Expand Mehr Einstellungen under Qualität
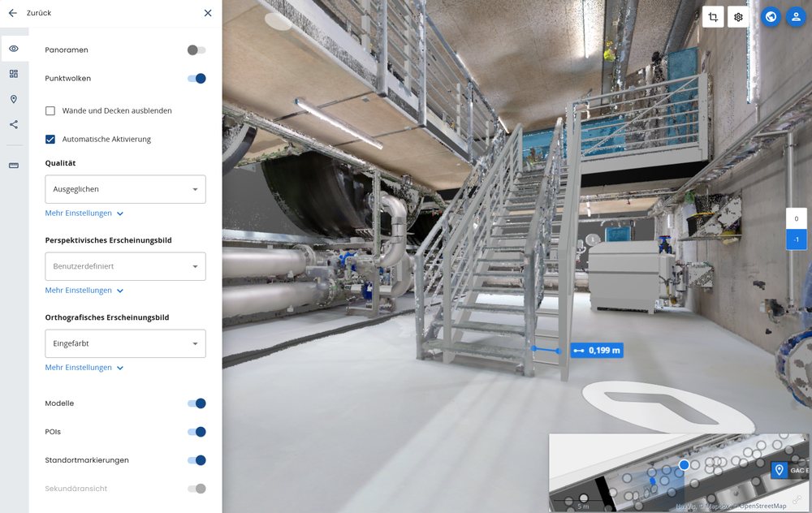The image size is (812, 513). 84,213
